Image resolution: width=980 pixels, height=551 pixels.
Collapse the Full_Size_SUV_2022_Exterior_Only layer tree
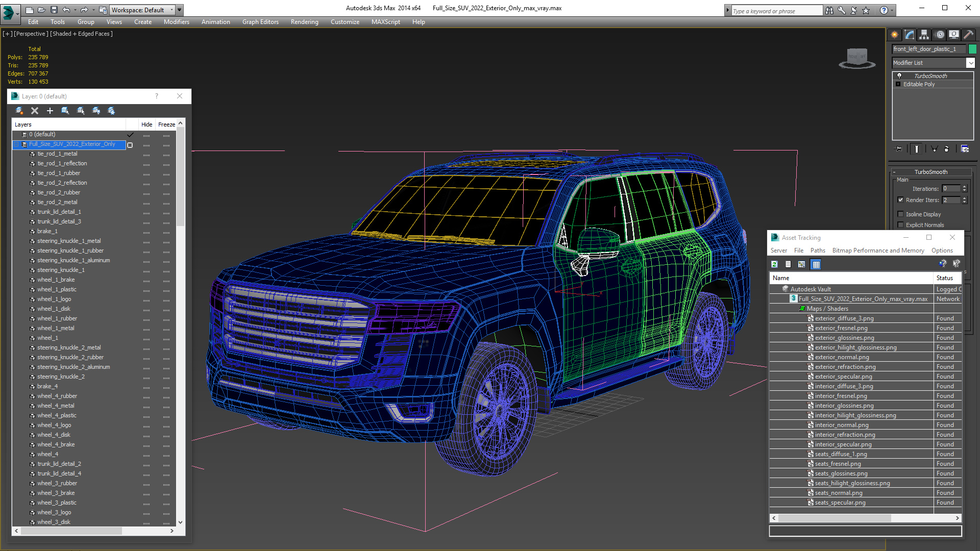(16, 144)
